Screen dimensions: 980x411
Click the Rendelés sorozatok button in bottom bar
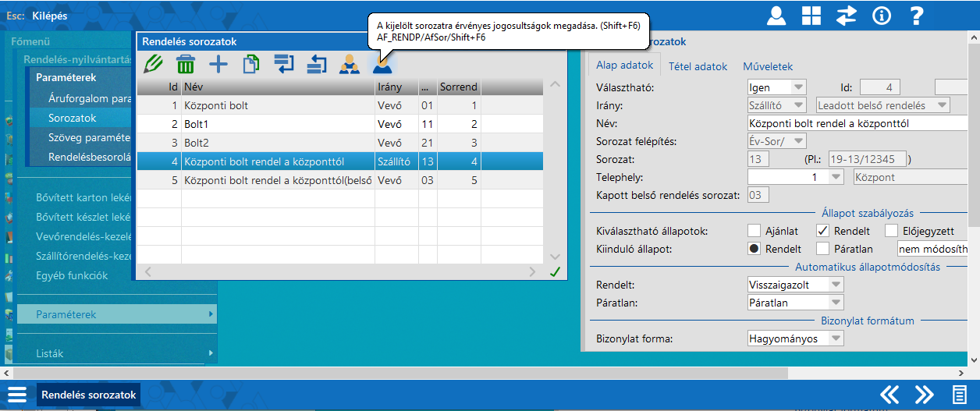(x=90, y=395)
